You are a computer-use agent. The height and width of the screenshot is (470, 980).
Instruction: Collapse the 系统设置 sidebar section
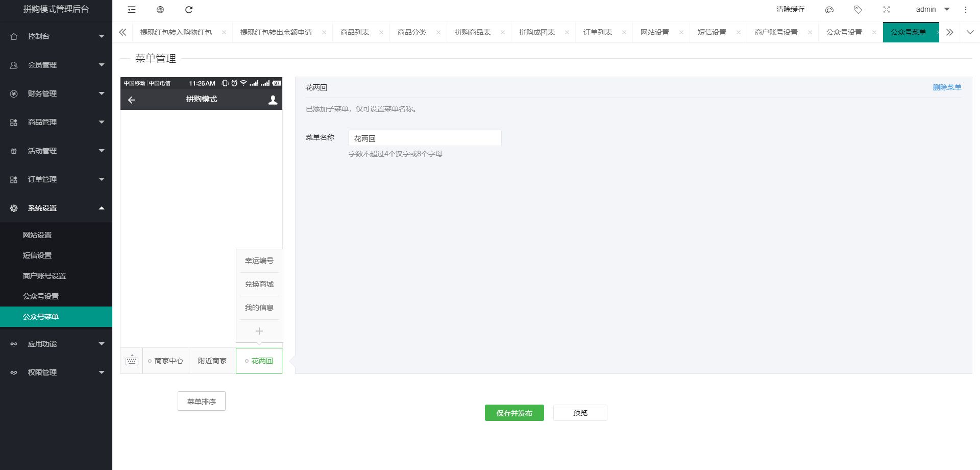click(56, 208)
